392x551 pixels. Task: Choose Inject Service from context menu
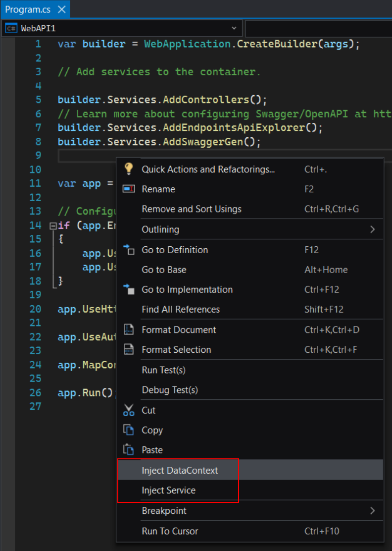(x=169, y=490)
